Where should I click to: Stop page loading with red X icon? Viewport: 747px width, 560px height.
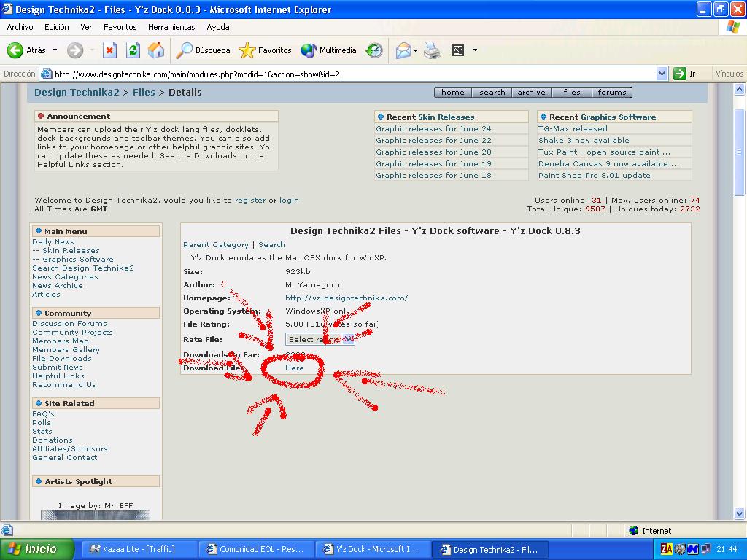[x=109, y=50]
